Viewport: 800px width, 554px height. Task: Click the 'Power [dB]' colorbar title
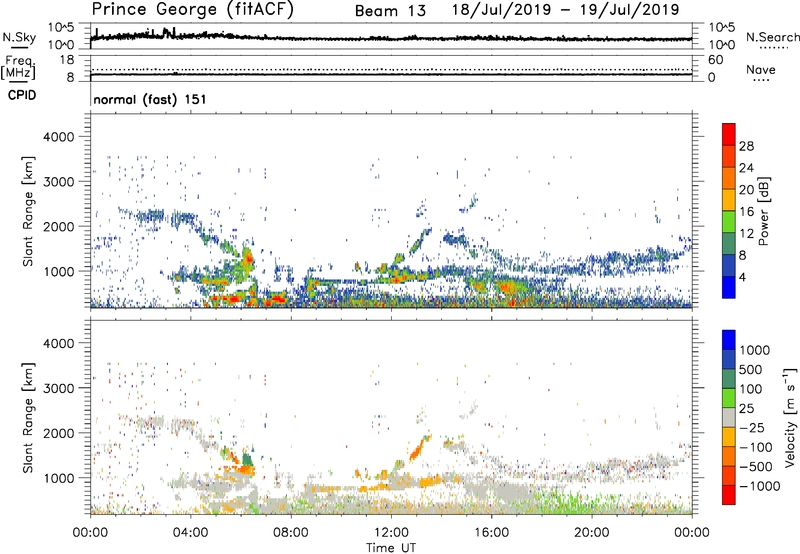coord(763,211)
